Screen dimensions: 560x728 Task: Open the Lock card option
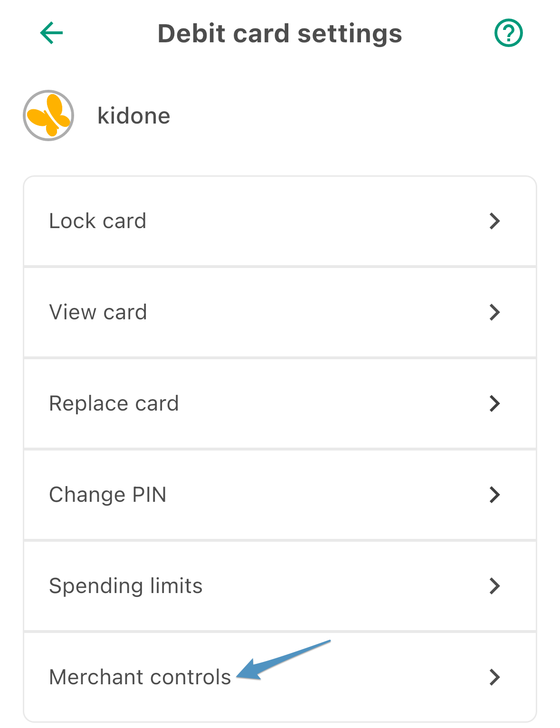pos(280,221)
